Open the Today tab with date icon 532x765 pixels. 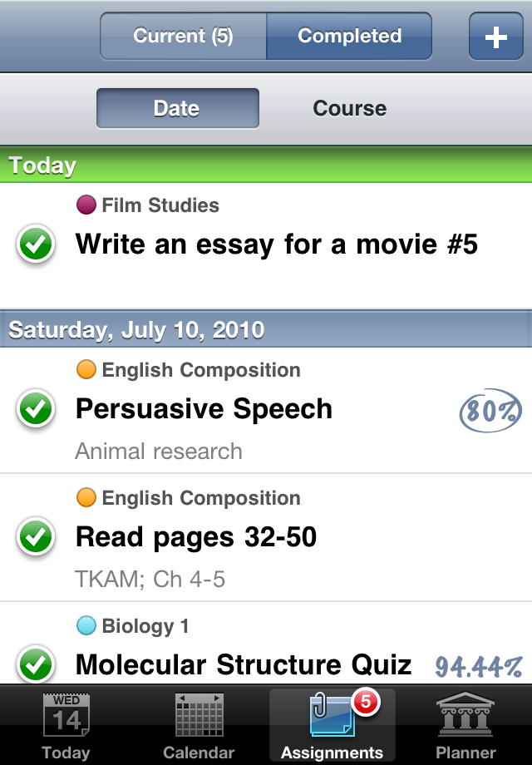pyautogui.click(x=66, y=727)
